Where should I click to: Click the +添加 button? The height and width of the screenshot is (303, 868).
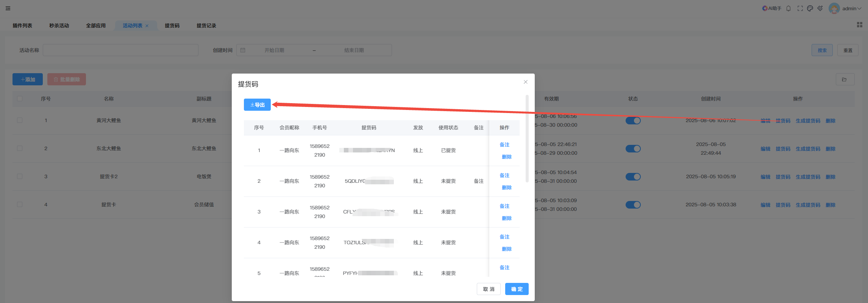[x=28, y=79]
